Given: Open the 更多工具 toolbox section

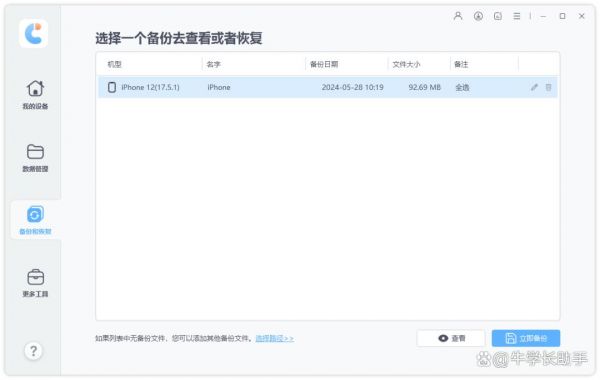Looking at the screenshot, I should (35, 283).
